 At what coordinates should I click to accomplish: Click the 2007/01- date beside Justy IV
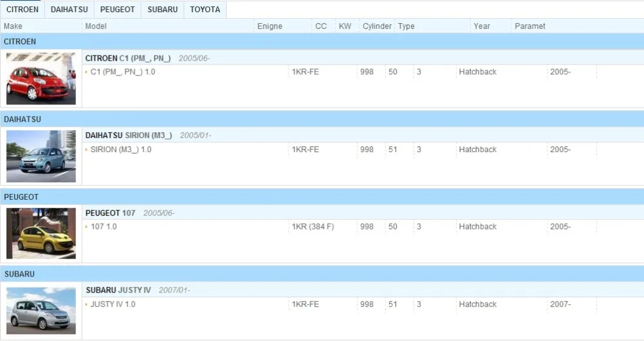(x=174, y=290)
